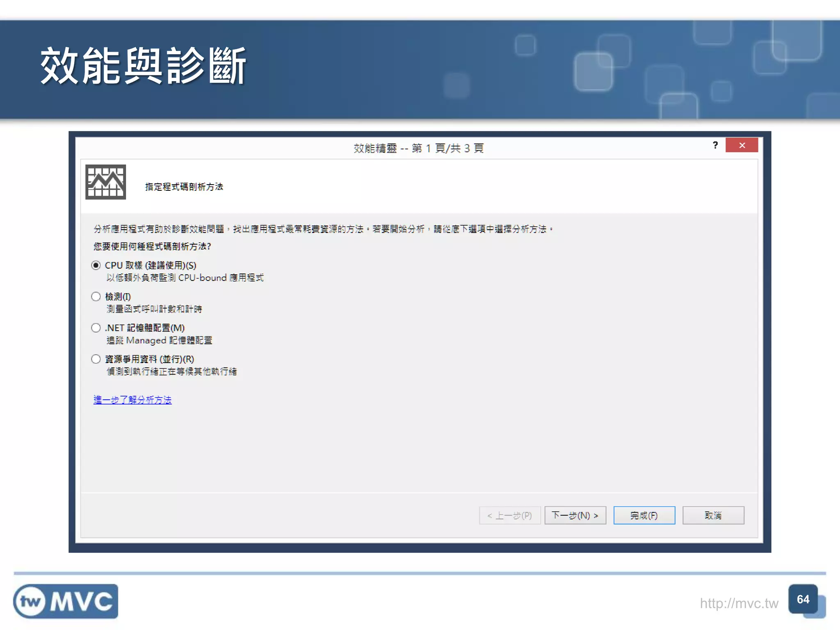
Task: Click the 您要使用何種程式碼剖析方法? question text
Action: (152, 247)
